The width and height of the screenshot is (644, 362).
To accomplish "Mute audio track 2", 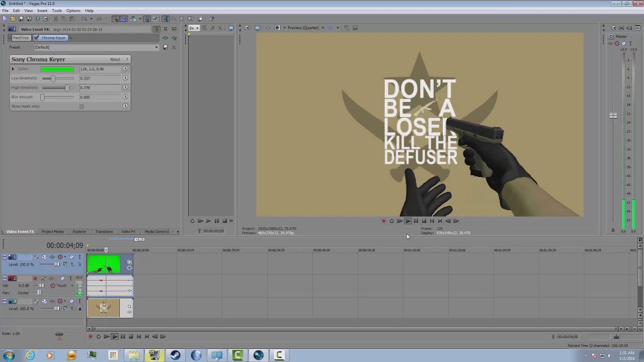I will [62, 279].
